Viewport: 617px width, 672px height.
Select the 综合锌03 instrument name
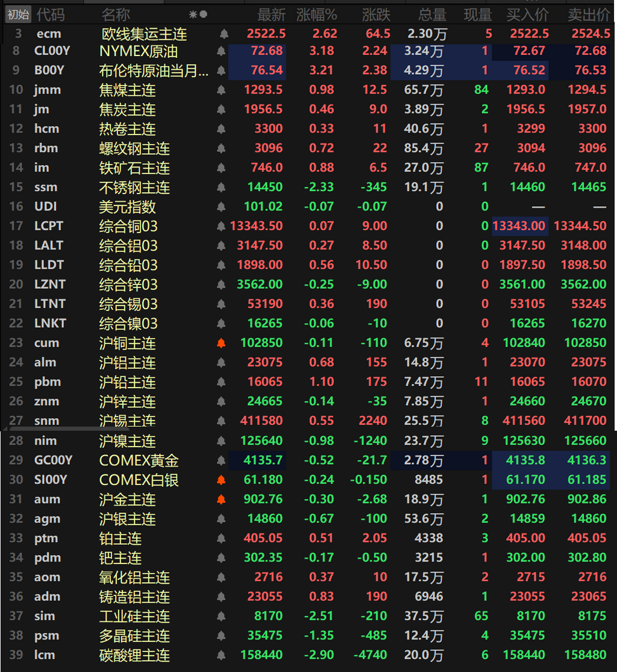(128, 284)
